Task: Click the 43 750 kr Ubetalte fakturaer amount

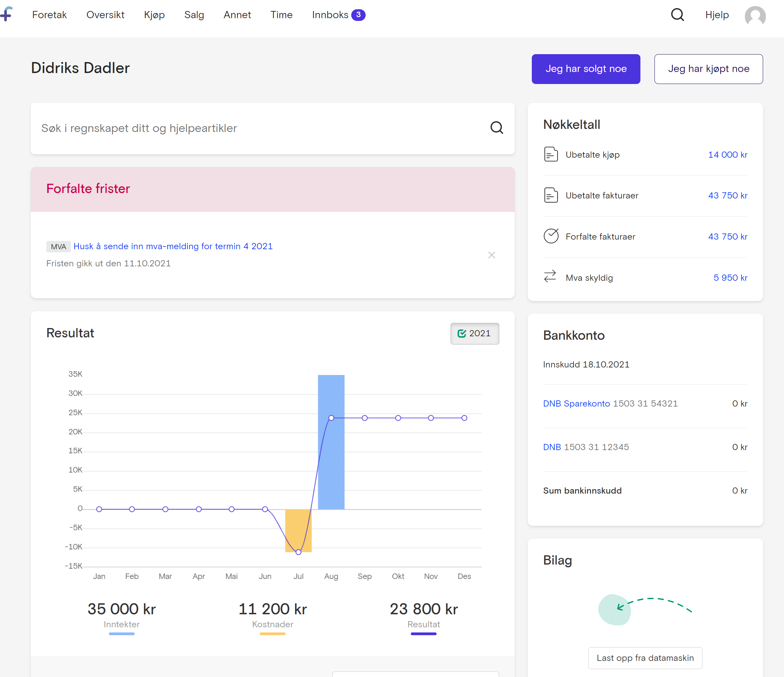Action: [x=727, y=195]
